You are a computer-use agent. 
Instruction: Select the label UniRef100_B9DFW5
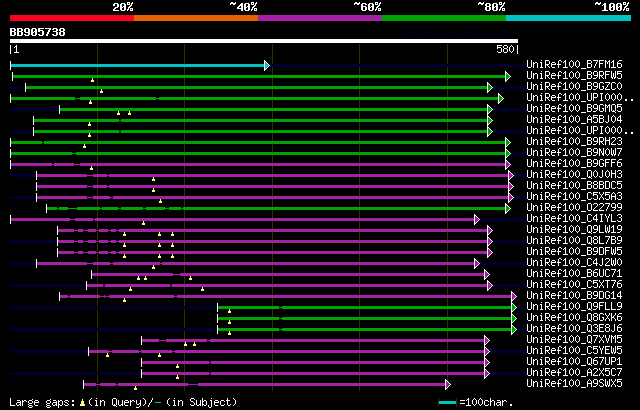(x=574, y=252)
